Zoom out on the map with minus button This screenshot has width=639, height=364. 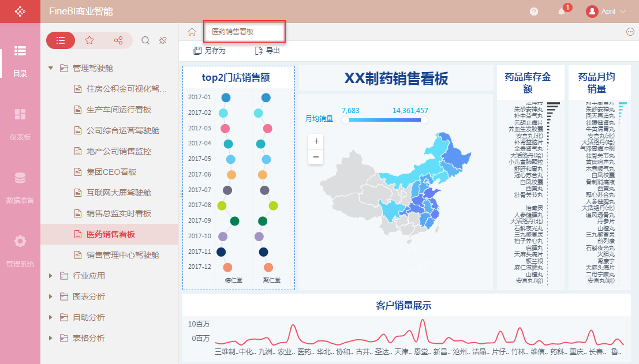(x=316, y=157)
